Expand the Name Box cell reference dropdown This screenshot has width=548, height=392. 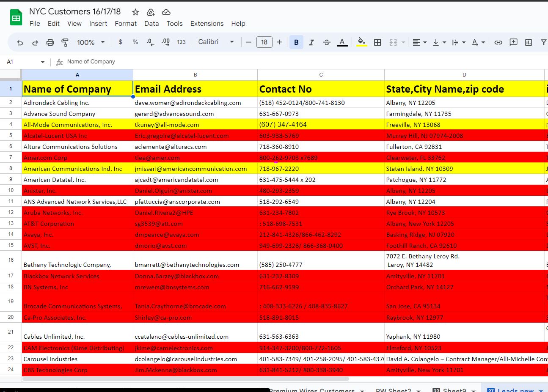(42, 62)
